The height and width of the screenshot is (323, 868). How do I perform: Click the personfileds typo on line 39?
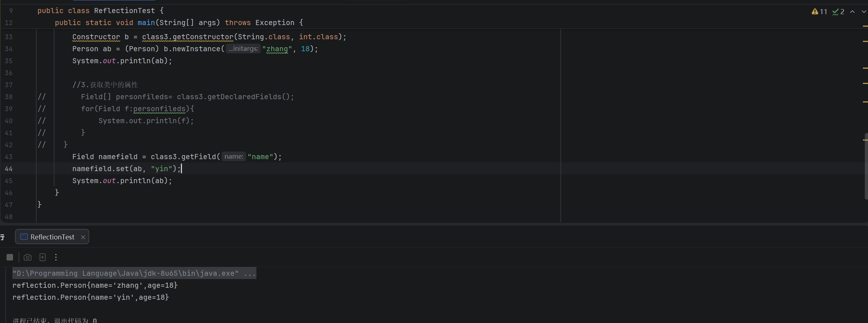[x=159, y=109]
